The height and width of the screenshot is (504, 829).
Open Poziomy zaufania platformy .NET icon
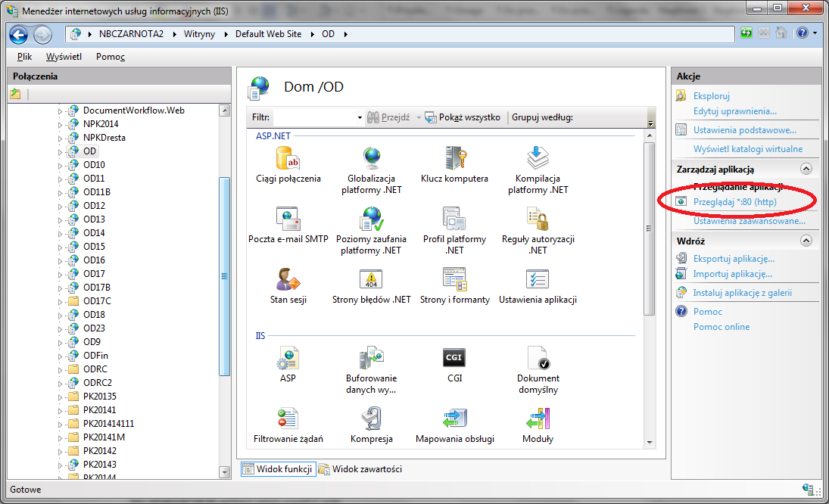tap(372, 219)
